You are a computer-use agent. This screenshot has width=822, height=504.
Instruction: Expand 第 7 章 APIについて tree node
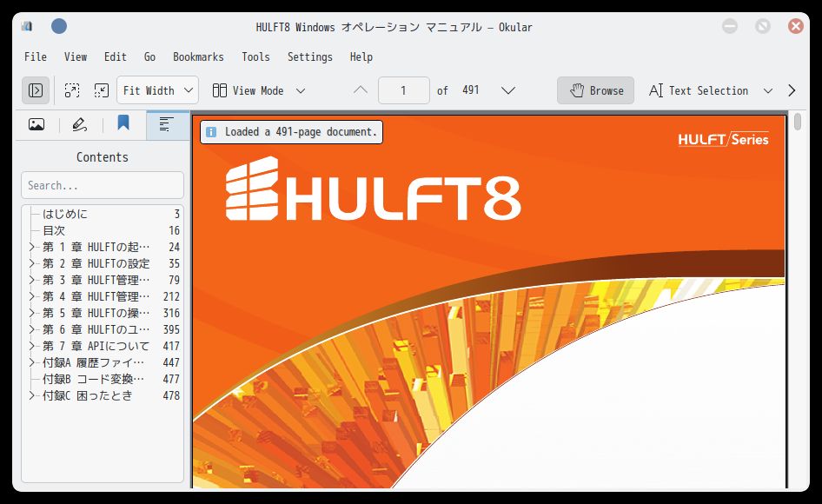31,346
